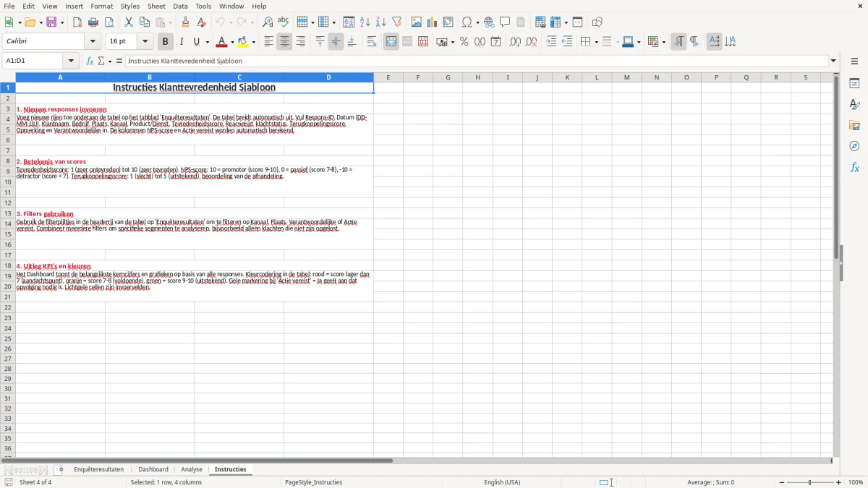868x488 pixels.
Task: Open the Format menu
Action: tap(102, 6)
